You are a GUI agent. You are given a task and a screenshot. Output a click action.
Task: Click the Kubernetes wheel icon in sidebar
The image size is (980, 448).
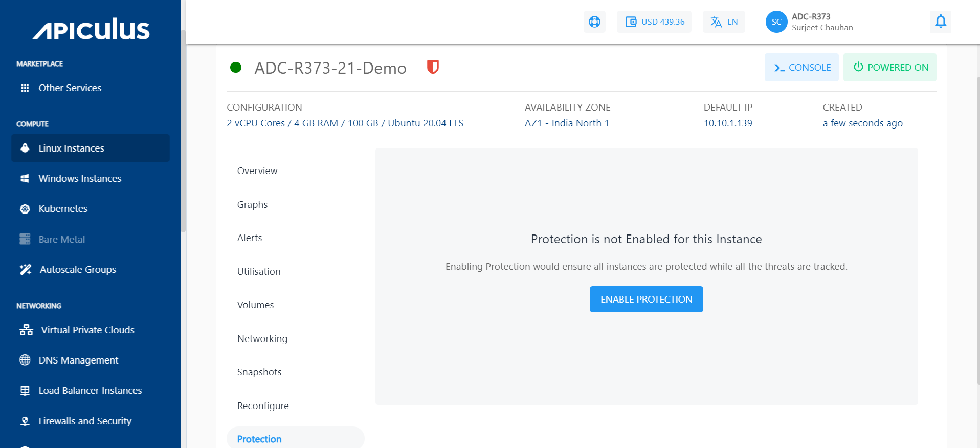pos(25,209)
